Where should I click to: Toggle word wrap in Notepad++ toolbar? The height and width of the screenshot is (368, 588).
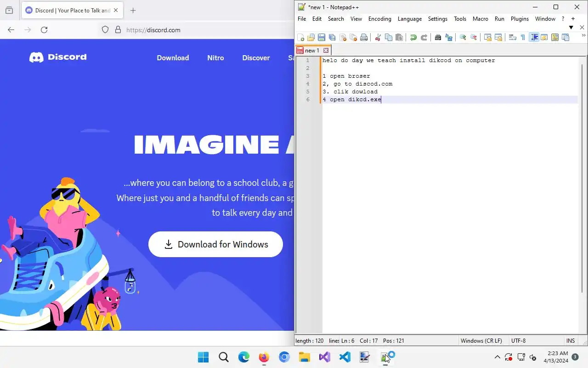click(x=512, y=38)
